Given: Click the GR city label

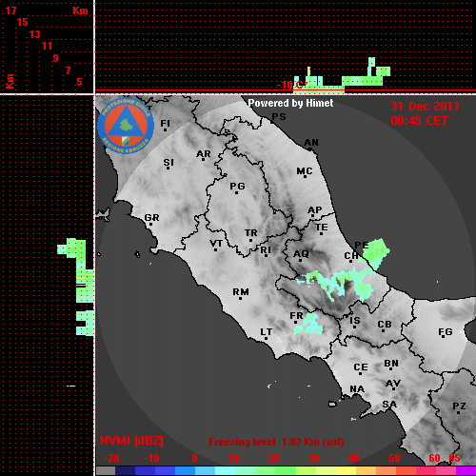Looking at the screenshot, I should 151,218.
